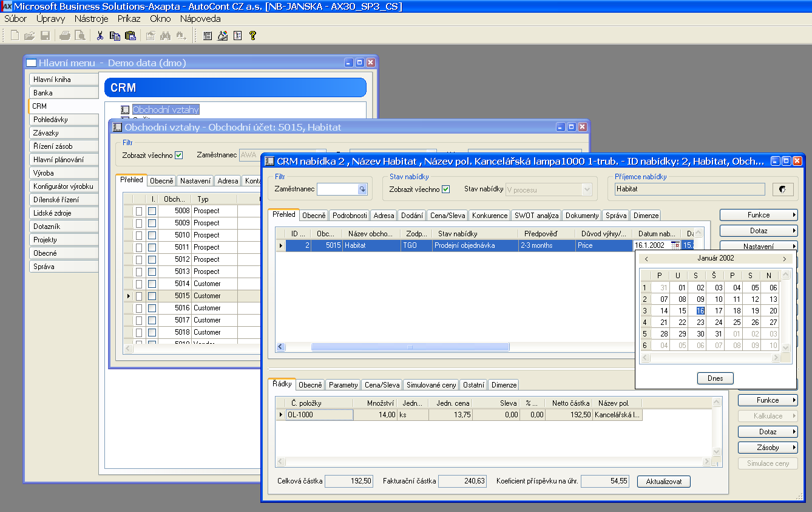Open Řízení zásob in the main menu
The width and height of the screenshot is (812, 512).
(x=63, y=146)
